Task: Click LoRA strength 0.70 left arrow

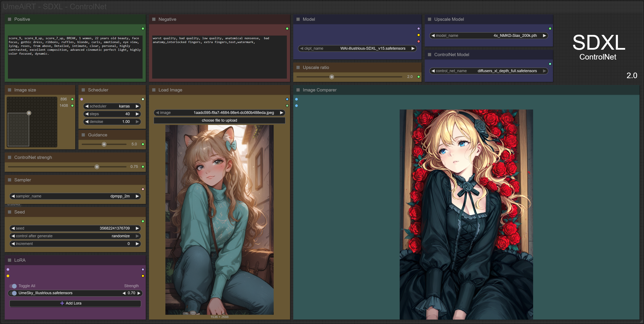Action: (124, 293)
